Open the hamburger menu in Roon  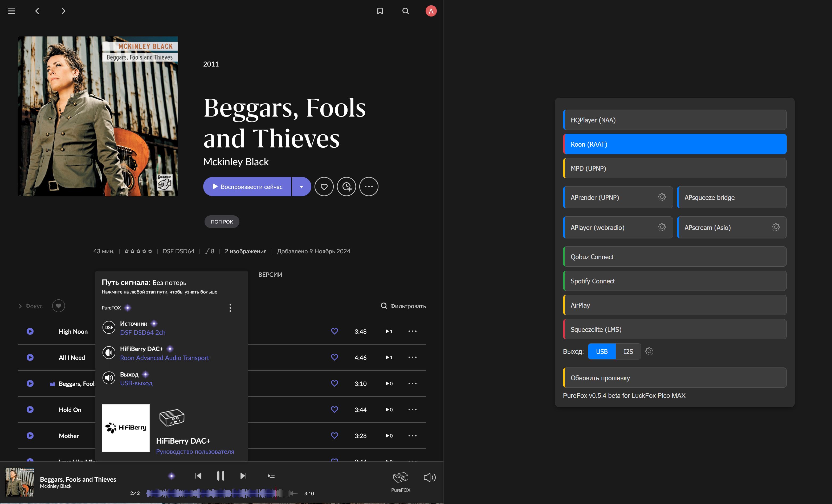click(11, 11)
